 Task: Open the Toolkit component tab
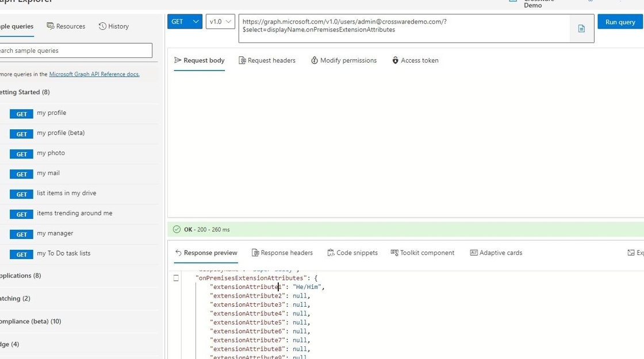(422, 253)
